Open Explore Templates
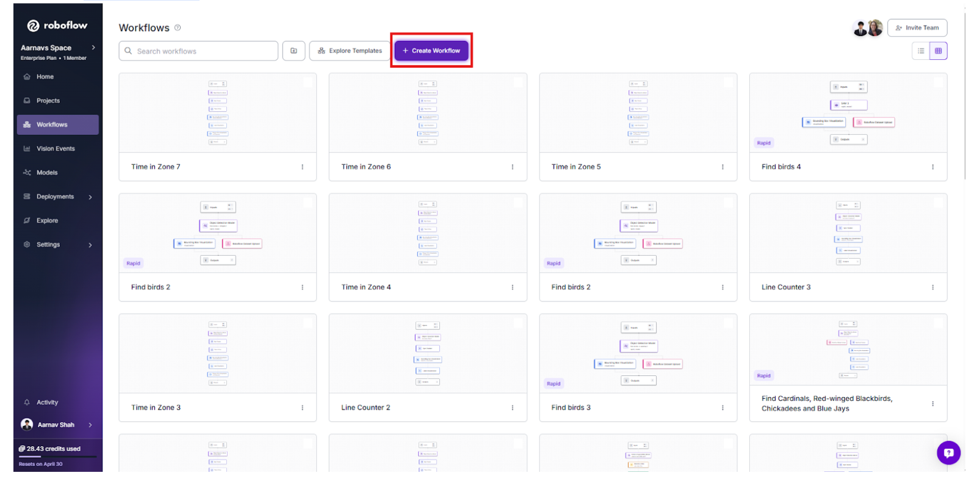Viewport: 980px width, 492px height. [x=350, y=51]
